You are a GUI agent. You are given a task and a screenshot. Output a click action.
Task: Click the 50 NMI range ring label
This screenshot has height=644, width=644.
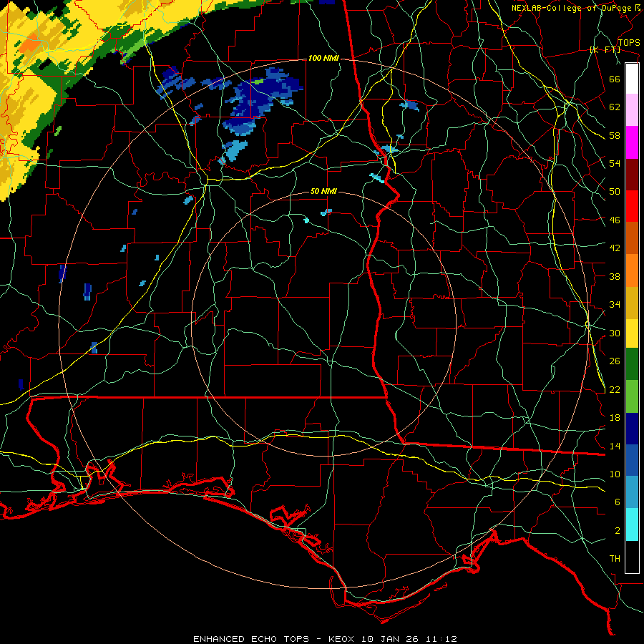pos(323,191)
